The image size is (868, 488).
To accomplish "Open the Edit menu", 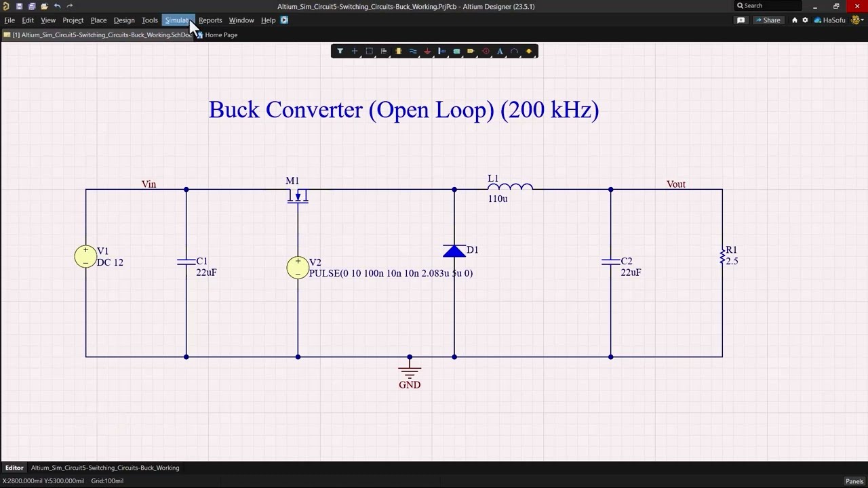I will click(x=28, y=20).
